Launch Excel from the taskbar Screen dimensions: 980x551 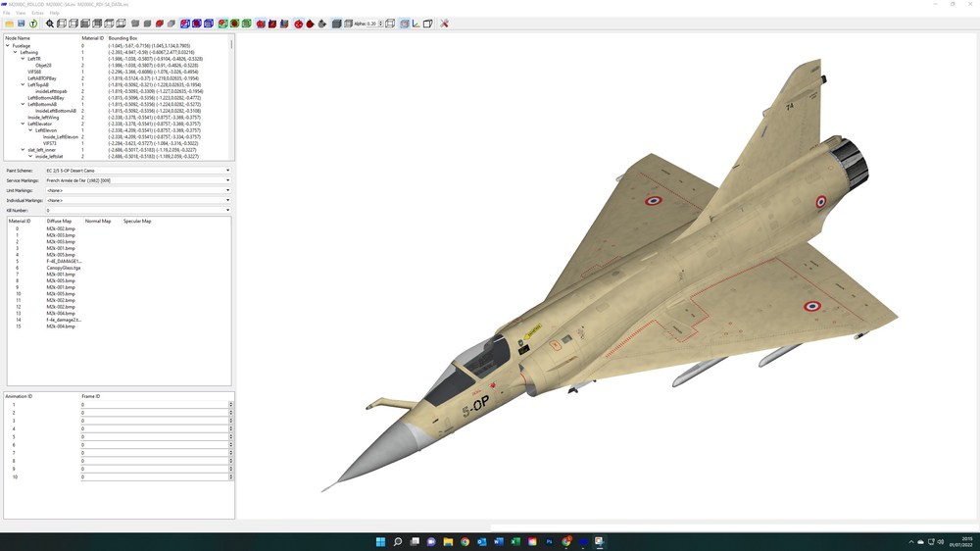[x=515, y=541]
